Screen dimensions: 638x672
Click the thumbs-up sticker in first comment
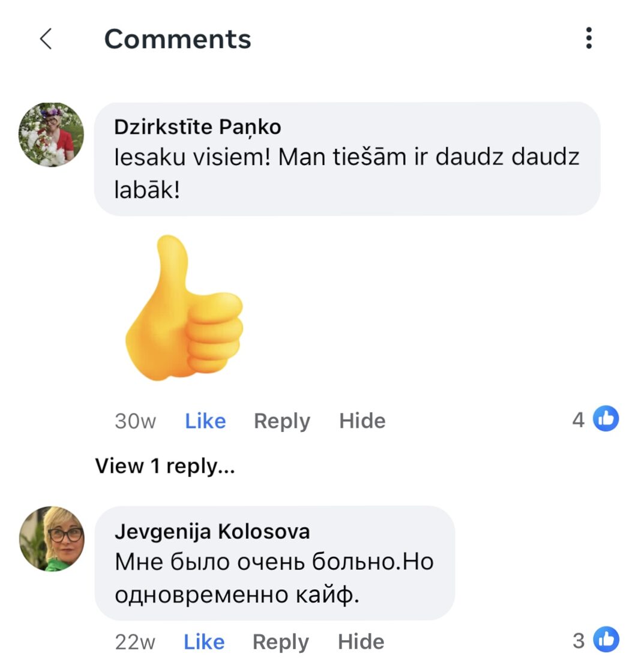(185, 307)
